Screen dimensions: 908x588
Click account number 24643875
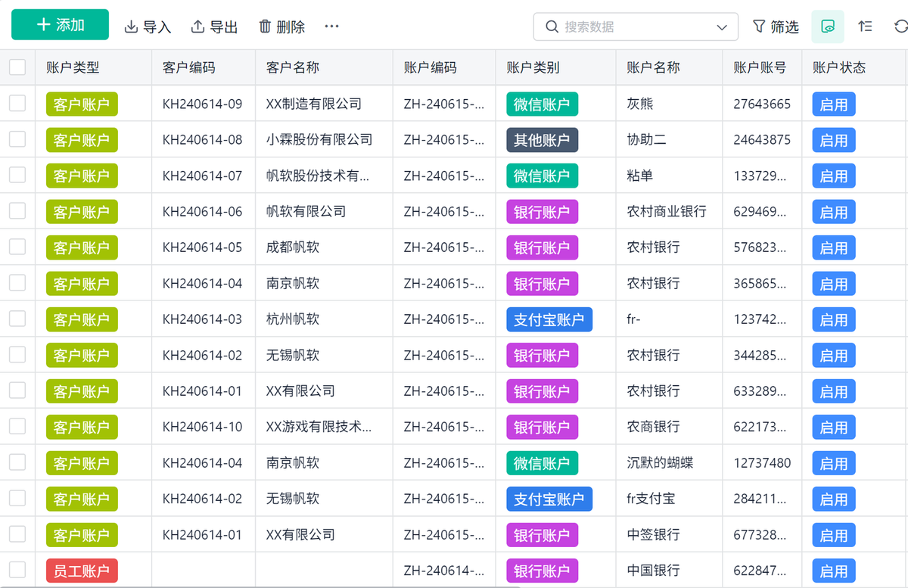762,139
